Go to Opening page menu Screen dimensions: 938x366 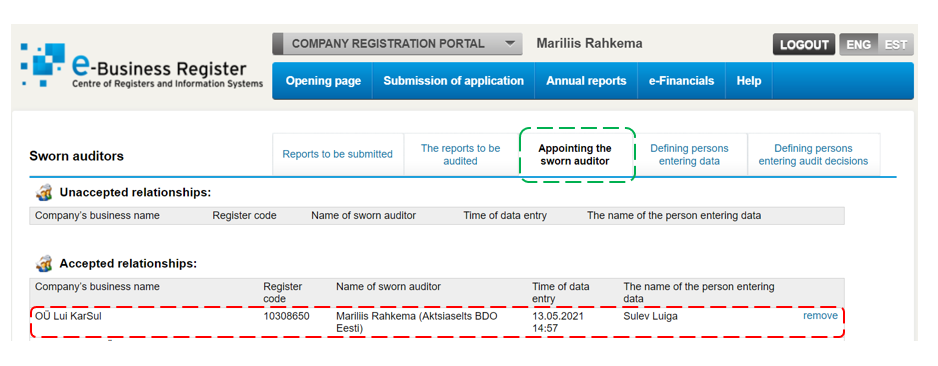[x=323, y=81]
